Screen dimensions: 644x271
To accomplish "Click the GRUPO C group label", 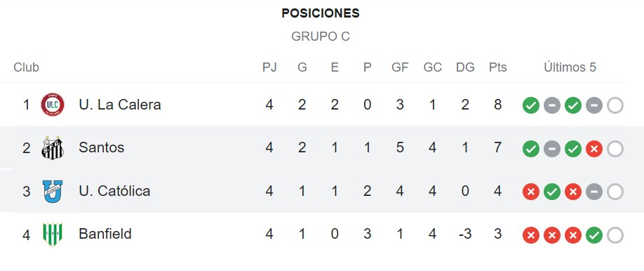I will tap(321, 37).
